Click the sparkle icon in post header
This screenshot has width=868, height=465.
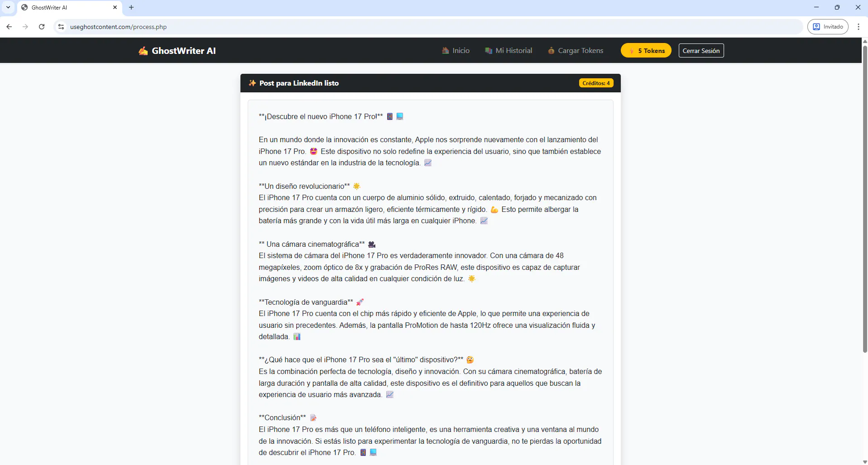(x=252, y=83)
